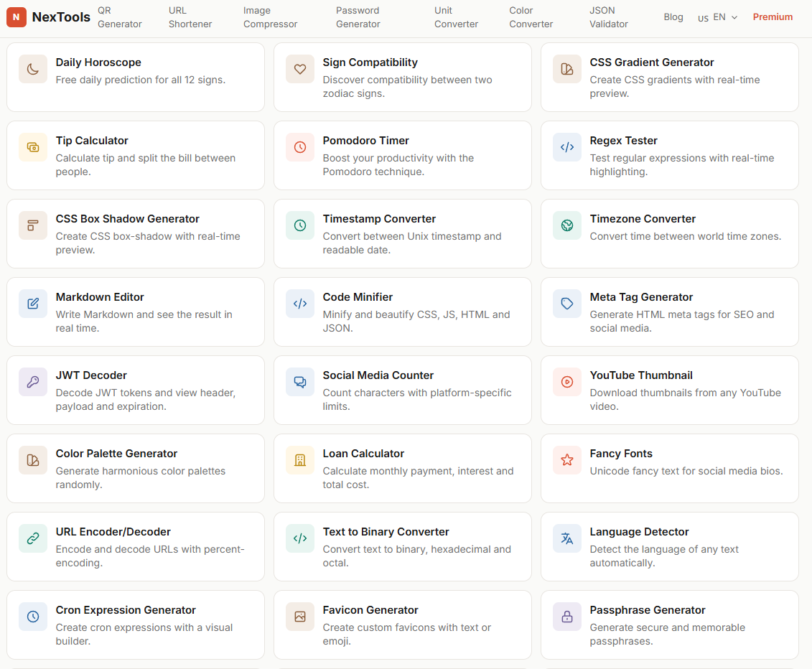Open the Unit Converter menu item

click(456, 17)
